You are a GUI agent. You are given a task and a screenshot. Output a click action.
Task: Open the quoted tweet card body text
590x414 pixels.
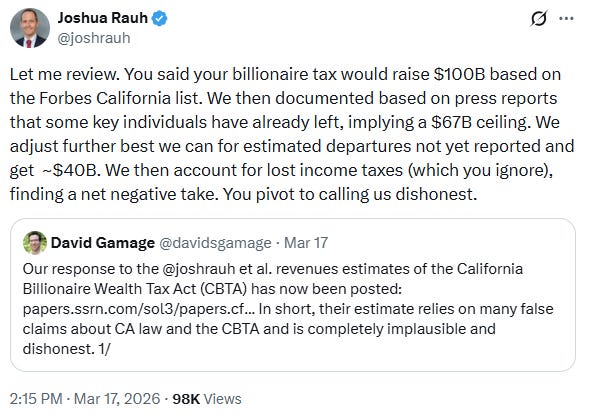click(288, 309)
